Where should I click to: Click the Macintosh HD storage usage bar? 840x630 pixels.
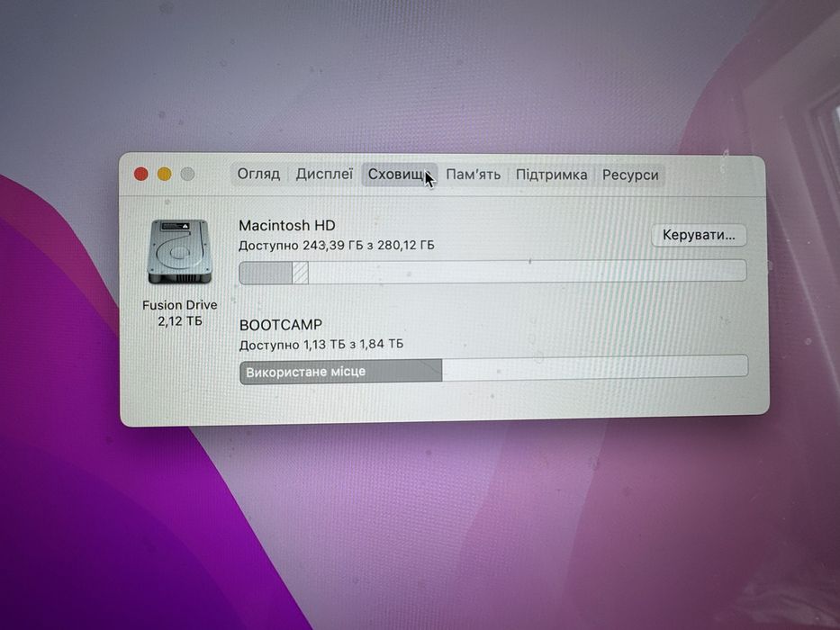(492, 272)
